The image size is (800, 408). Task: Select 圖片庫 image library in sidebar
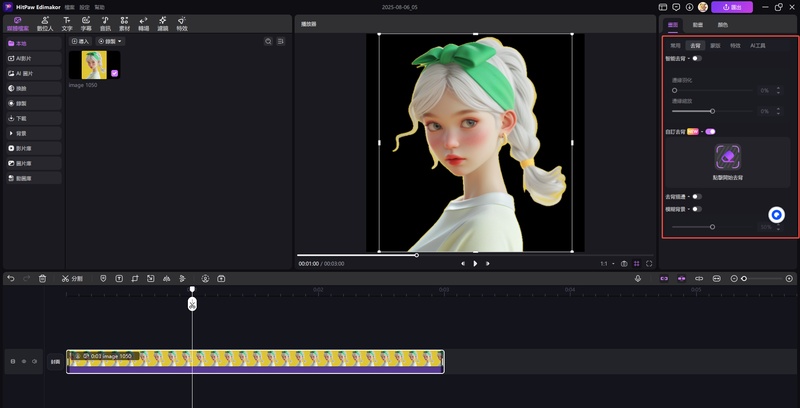[34, 163]
